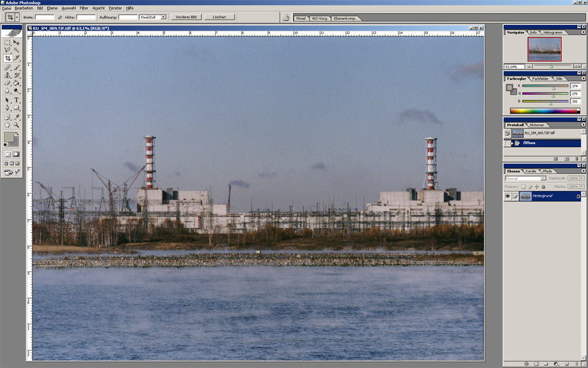
Task: Click the color spectrum ramp bar
Action: 545,110
